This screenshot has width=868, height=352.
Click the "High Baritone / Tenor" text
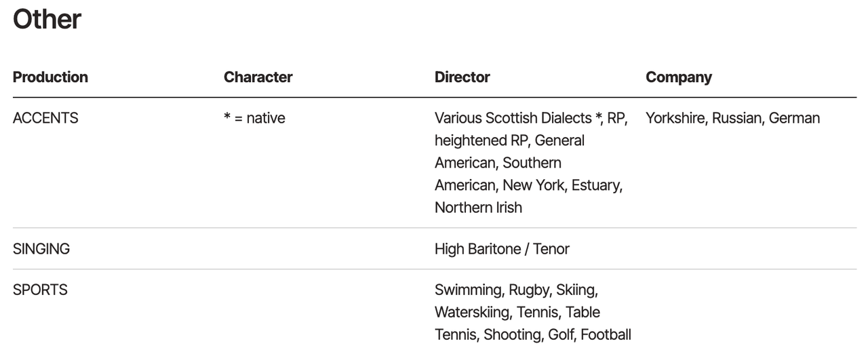502,249
